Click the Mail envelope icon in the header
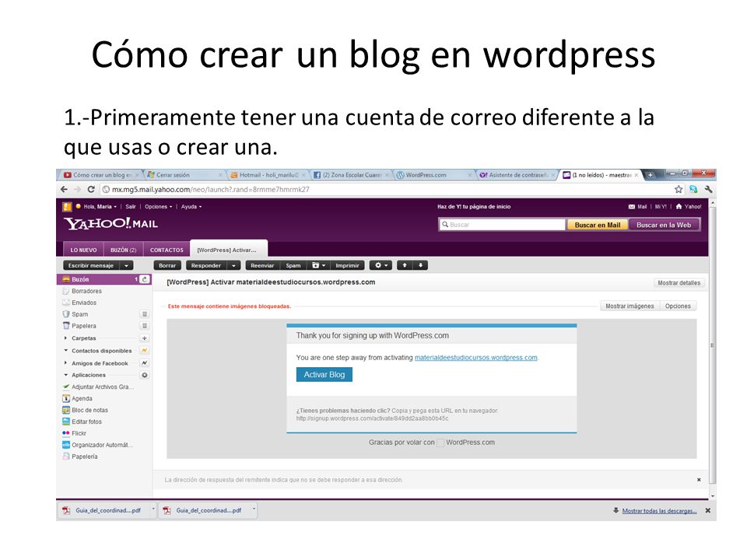The height and width of the screenshot is (560, 747). [632, 207]
